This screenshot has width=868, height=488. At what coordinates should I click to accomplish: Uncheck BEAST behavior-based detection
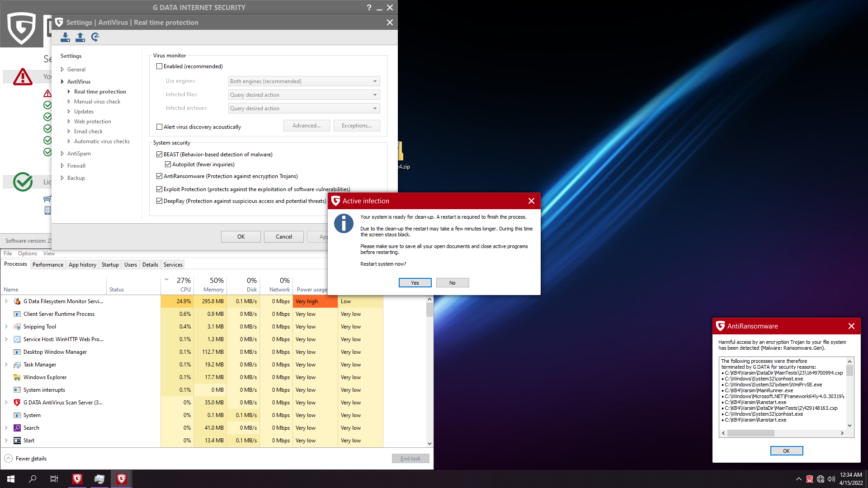(159, 155)
